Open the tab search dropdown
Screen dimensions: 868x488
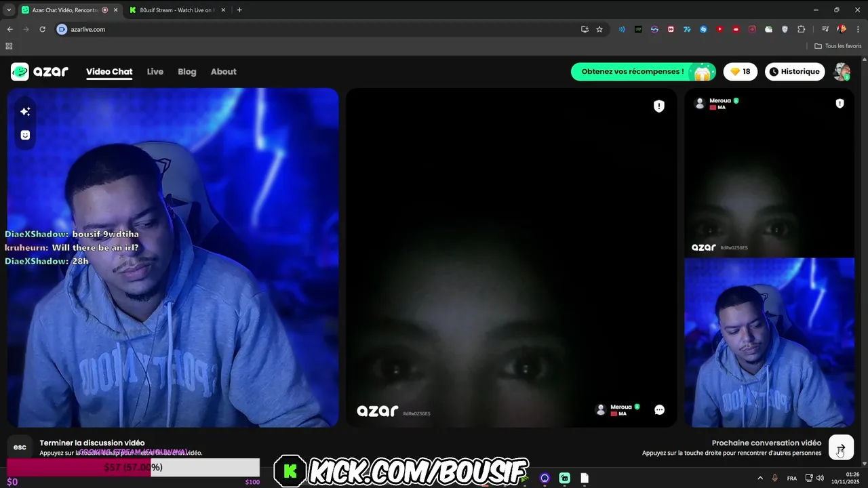(x=9, y=10)
